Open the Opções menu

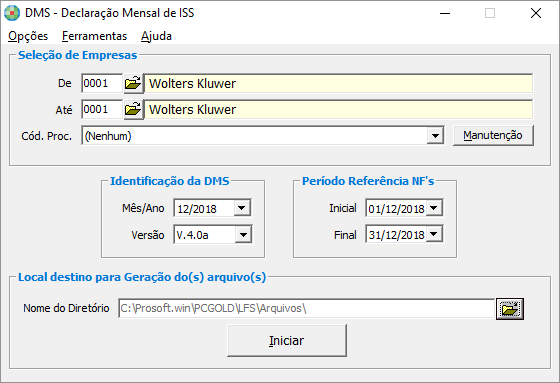pyautogui.click(x=28, y=36)
